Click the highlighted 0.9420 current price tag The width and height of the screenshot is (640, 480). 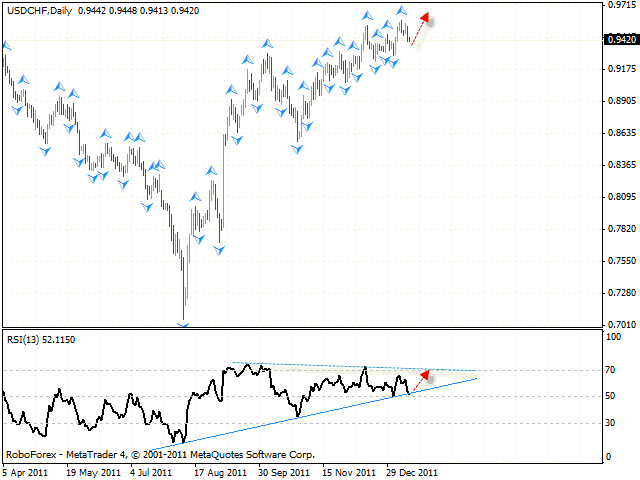coord(620,40)
